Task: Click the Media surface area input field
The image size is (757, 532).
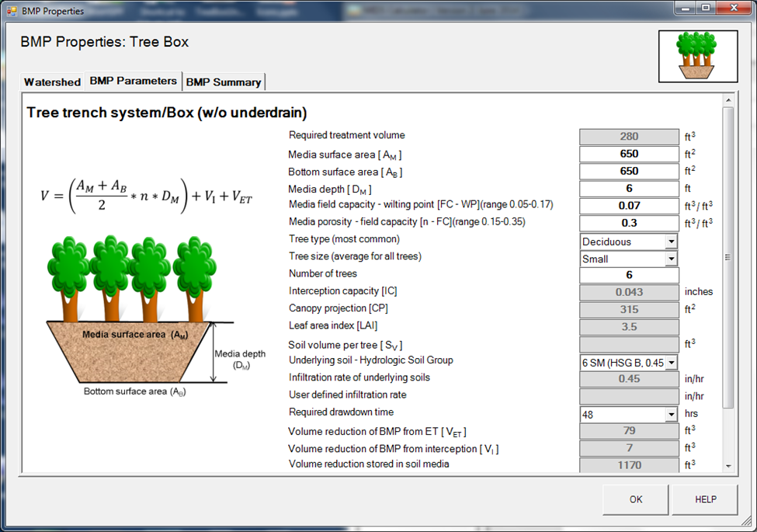Action: click(x=629, y=154)
